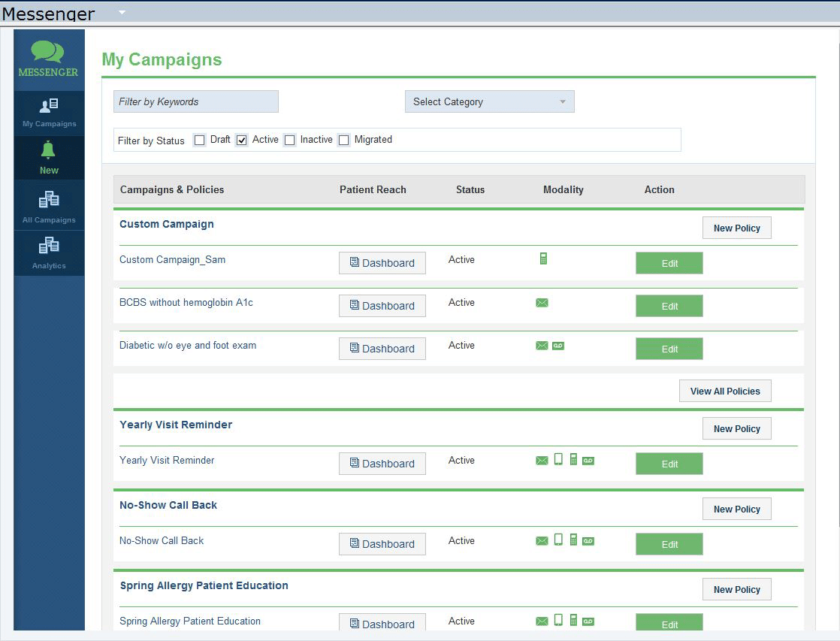Click the Messenger speech-bubble logo
Image resolution: width=840 pixels, height=641 pixels.
point(48,59)
